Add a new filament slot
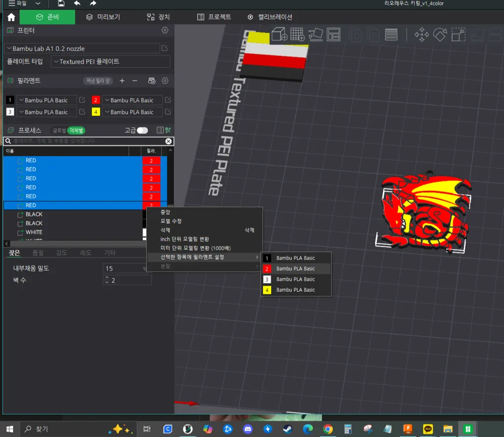504x437 pixels. (x=122, y=81)
